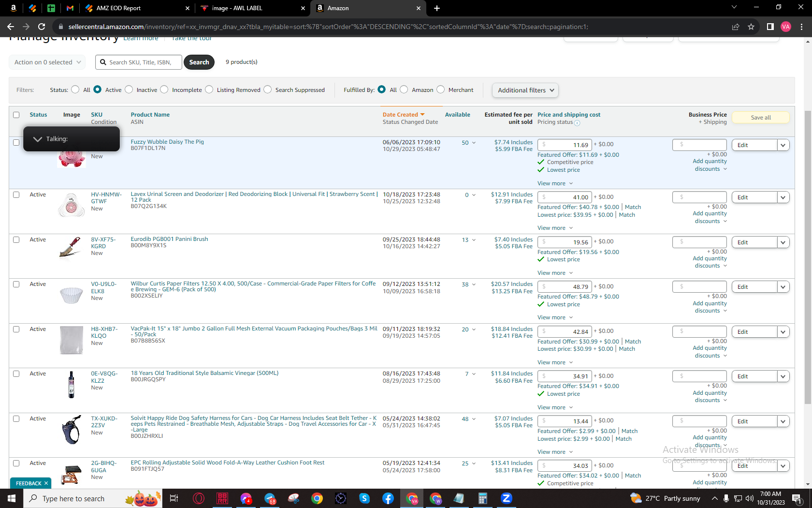Switch to the pinned Gmail tab

point(70,8)
